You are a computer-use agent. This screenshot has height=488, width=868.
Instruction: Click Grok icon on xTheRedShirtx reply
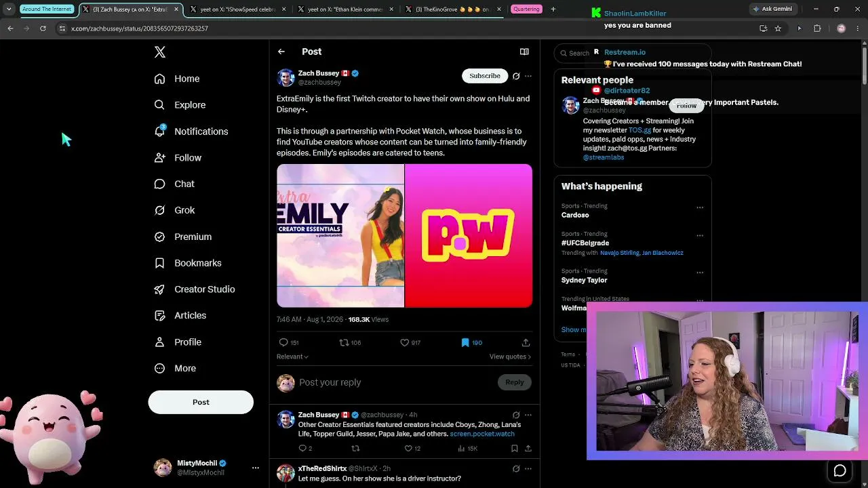tap(516, 468)
